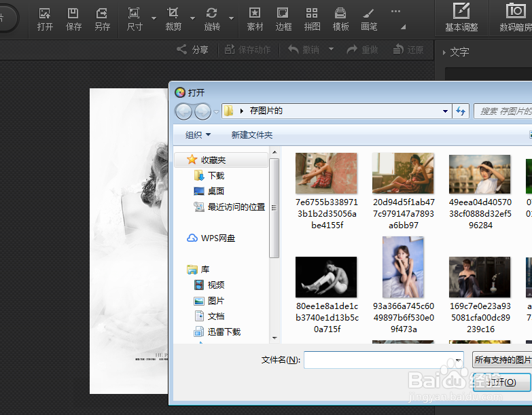
Task: Click the 打开(O) button in dialog
Action: click(x=502, y=382)
